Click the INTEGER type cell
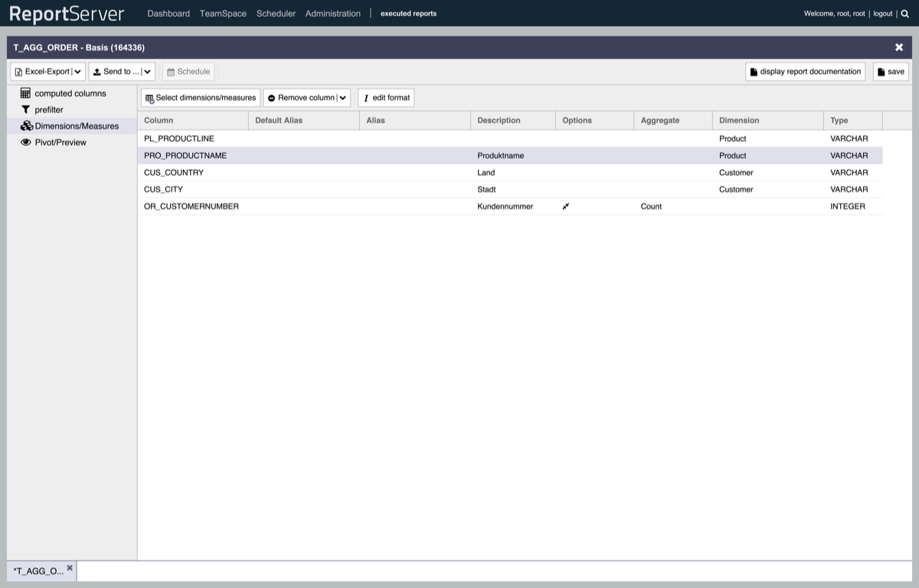This screenshot has width=919, height=588. pyautogui.click(x=848, y=206)
